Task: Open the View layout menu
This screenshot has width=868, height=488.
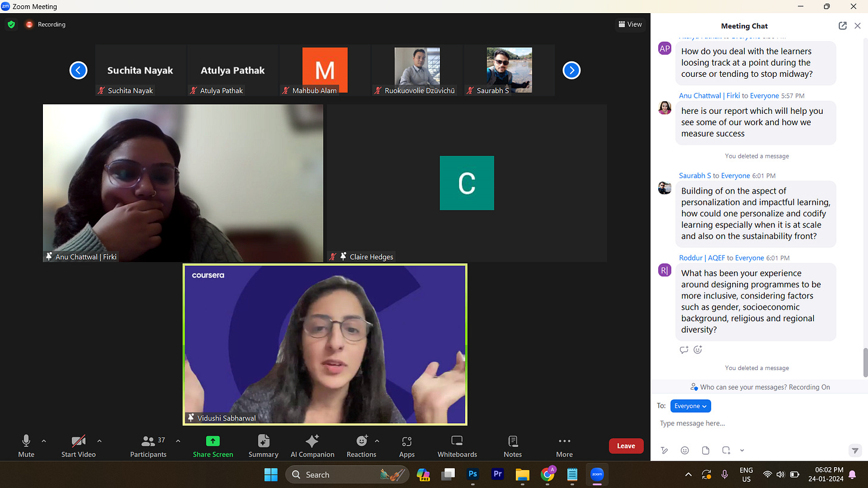Action: point(630,24)
